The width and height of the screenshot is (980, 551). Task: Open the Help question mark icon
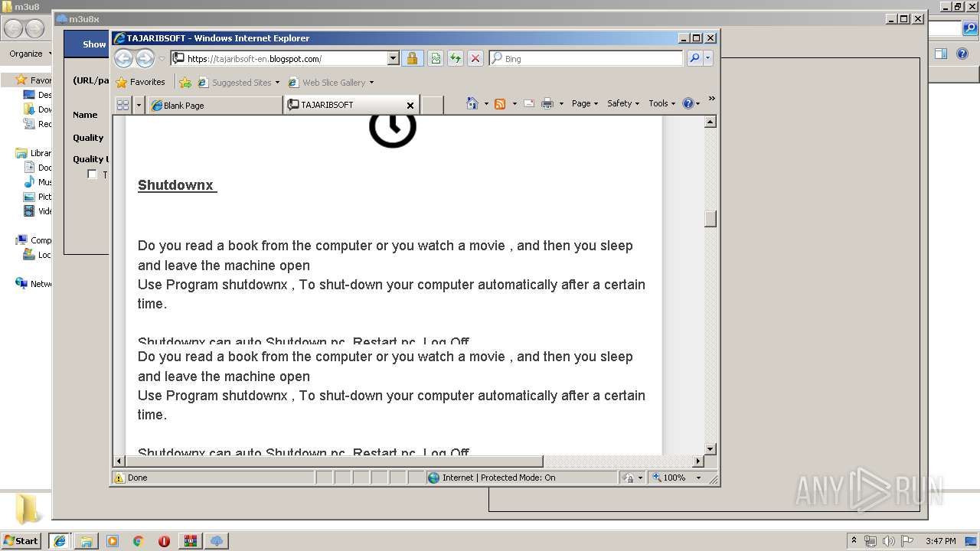pos(688,103)
